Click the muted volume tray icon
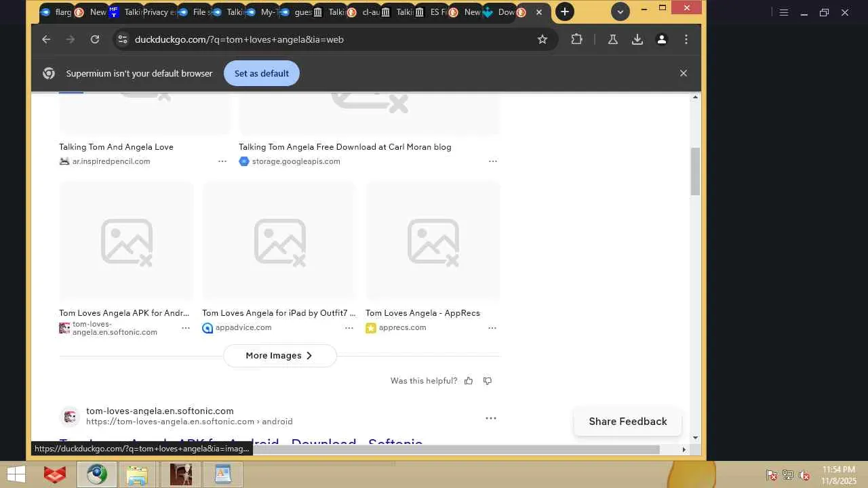868x488 pixels. 804,475
